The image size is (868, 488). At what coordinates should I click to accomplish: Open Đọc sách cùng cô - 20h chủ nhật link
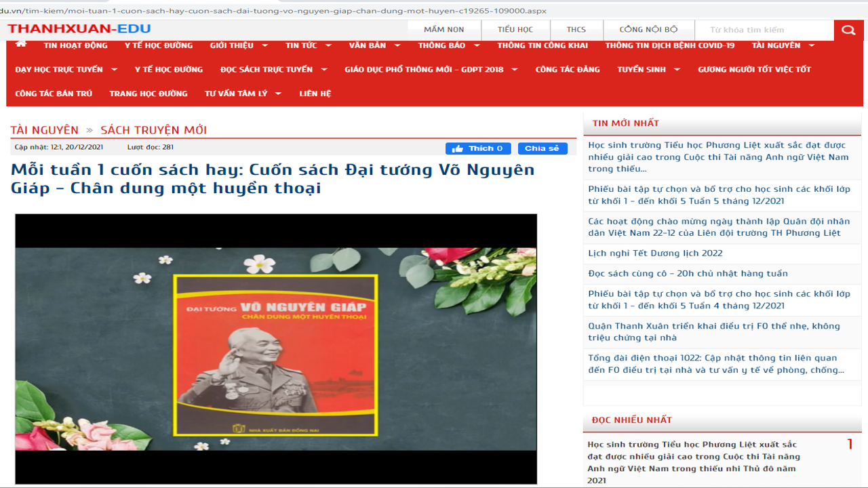point(688,274)
